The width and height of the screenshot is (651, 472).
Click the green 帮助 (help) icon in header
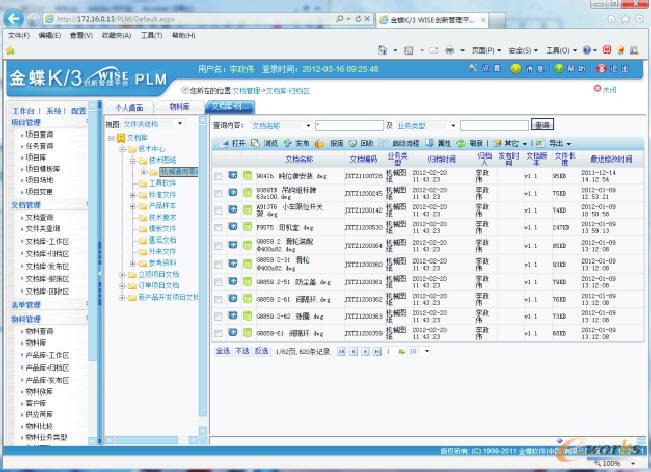tap(559, 68)
